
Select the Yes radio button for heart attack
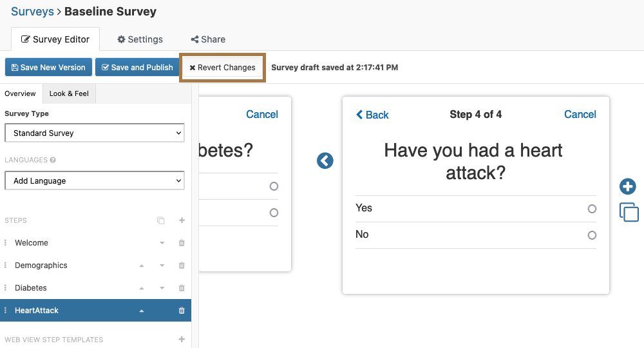(592, 209)
